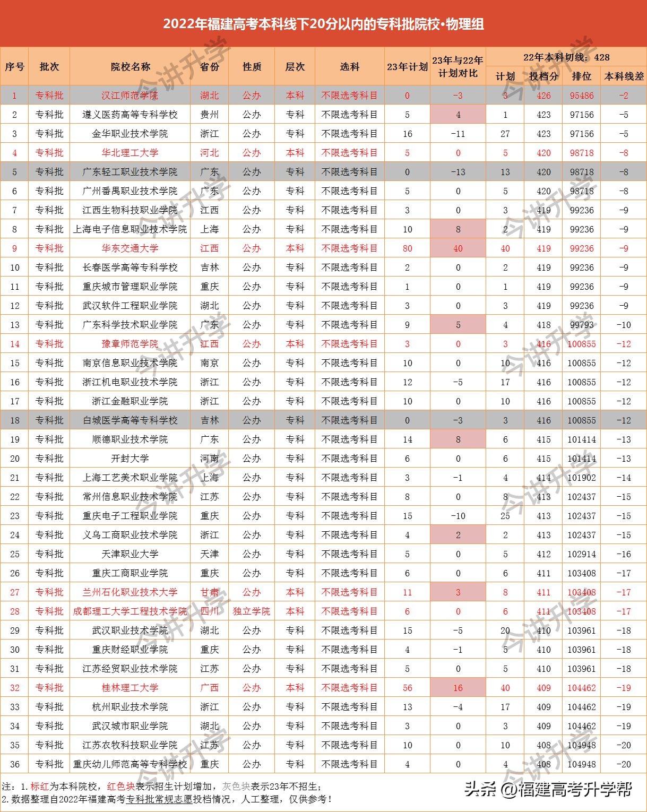Click '义乌工商职业技术学院' cell
Screen dimensions: 647x812
[130, 535]
